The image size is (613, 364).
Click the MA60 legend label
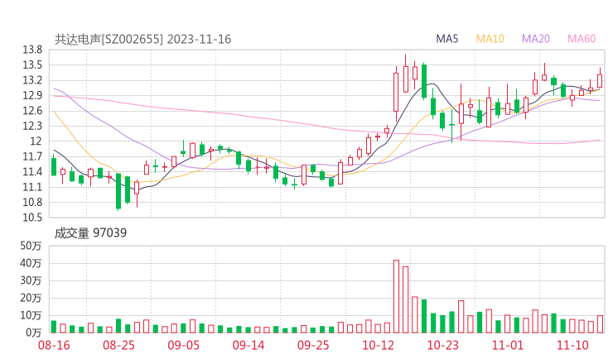[x=582, y=39]
